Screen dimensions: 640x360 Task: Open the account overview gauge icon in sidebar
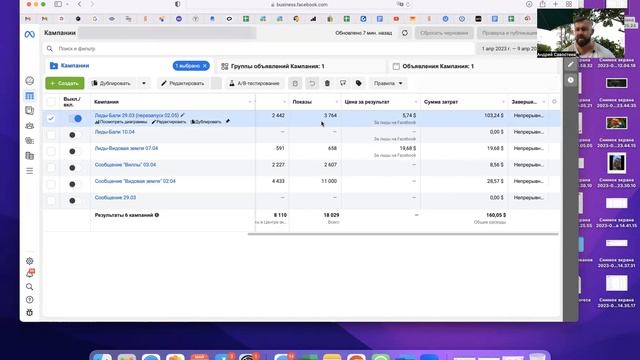tap(29, 81)
